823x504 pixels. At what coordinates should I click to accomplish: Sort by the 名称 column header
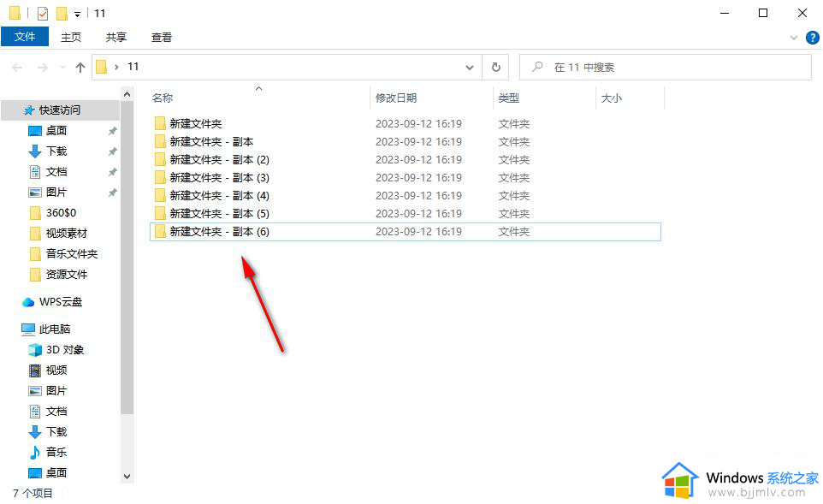pyautogui.click(x=163, y=98)
